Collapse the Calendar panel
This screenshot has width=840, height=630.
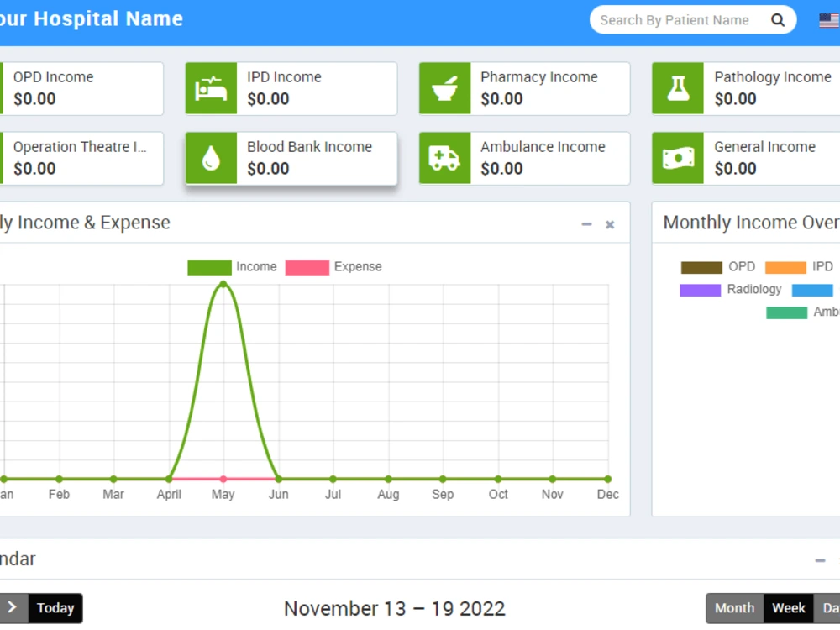[x=821, y=559]
